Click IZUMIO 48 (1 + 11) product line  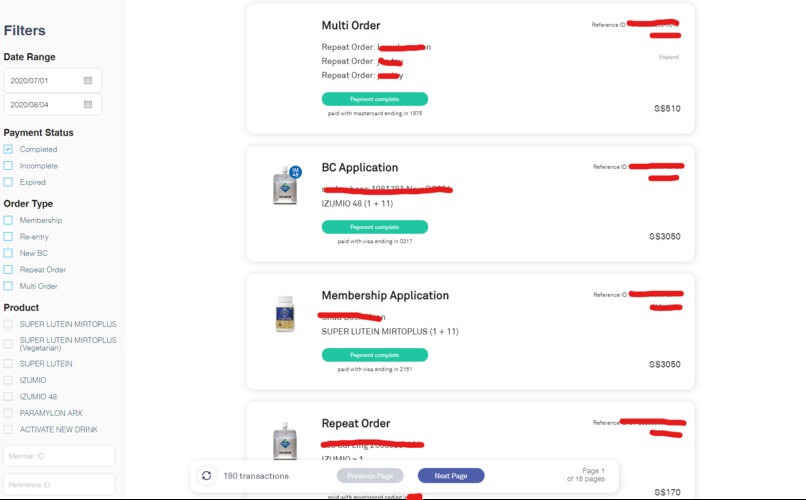click(357, 203)
